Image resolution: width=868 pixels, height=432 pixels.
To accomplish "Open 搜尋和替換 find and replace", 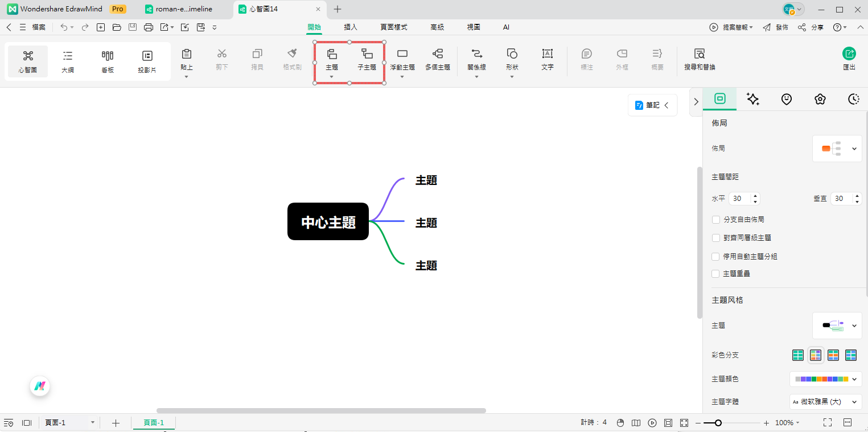I will 698,60.
